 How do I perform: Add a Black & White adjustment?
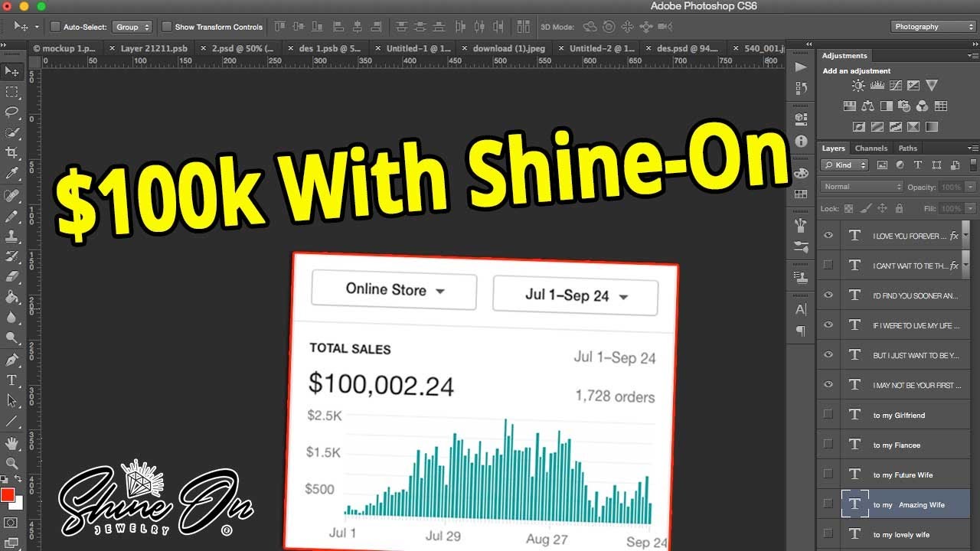pyautogui.click(x=886, y=106)
